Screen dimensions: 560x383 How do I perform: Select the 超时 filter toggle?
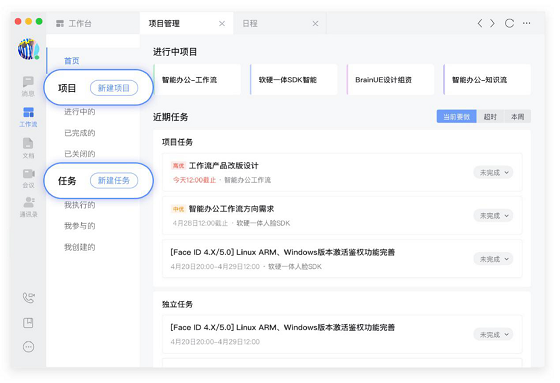490,116
